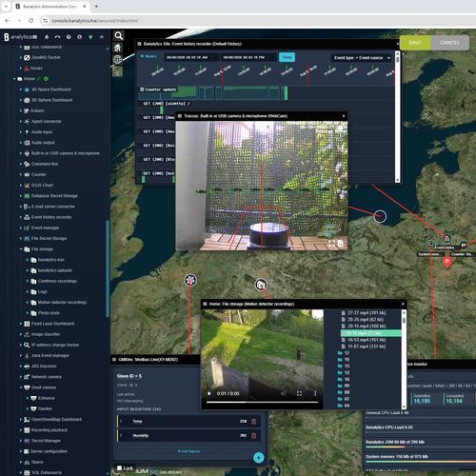Toggle the Lock checkbox at the map bottom
476x476 pixels.
click(120, 467)
